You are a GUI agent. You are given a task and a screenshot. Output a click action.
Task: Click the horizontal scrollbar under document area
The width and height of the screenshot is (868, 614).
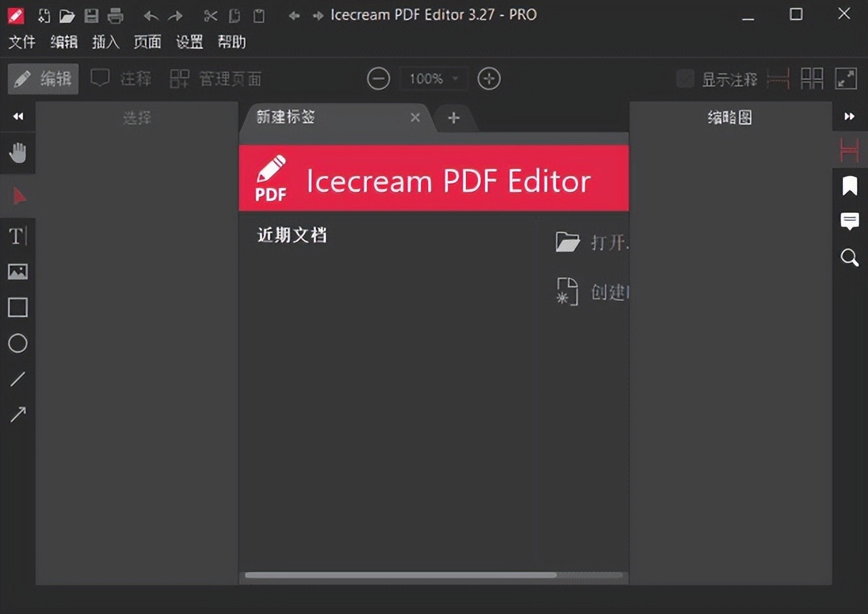click(x=401, y=575)
